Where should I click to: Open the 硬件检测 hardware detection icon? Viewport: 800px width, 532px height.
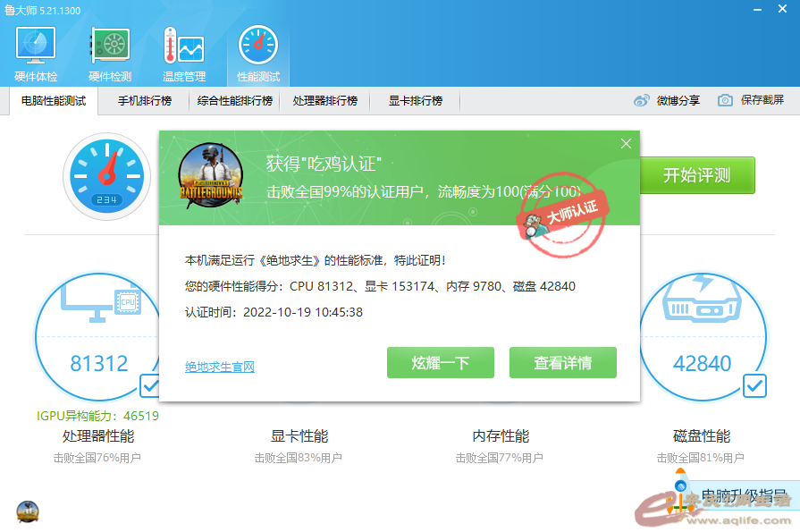pos(110,47)
